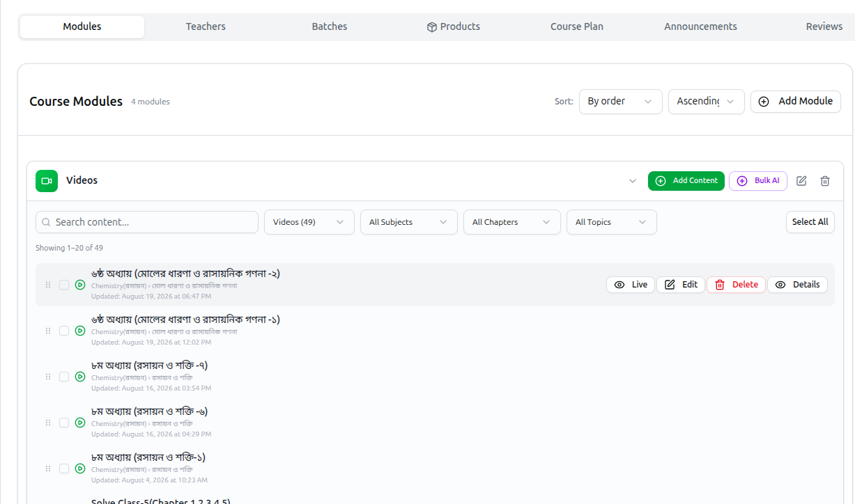Image resolution: width=855 pixels, height=504 pixels.
Task: Click the green Add Content button
Action: (x=686, y=181)
